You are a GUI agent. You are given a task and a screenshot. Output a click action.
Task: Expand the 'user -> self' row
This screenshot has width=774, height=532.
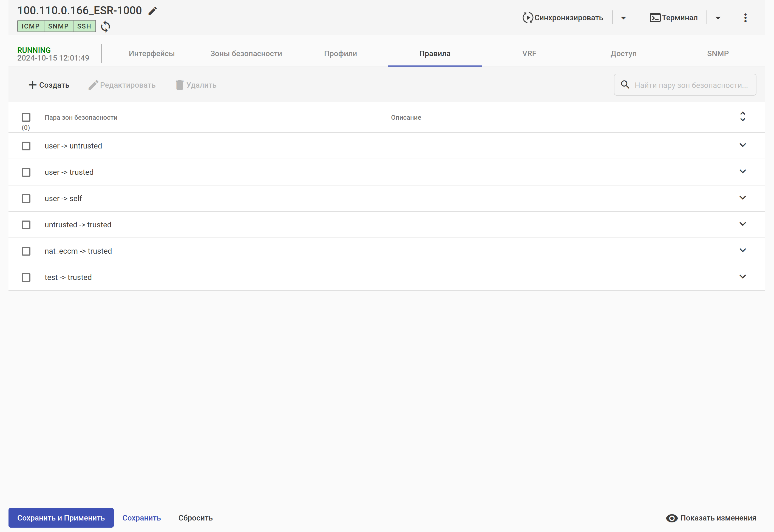pos(743,198)
